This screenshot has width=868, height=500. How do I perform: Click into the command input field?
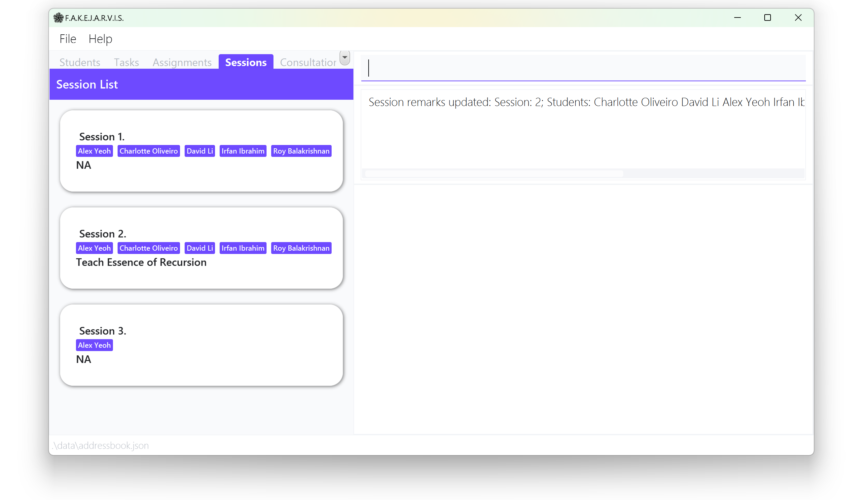point(583,68)
